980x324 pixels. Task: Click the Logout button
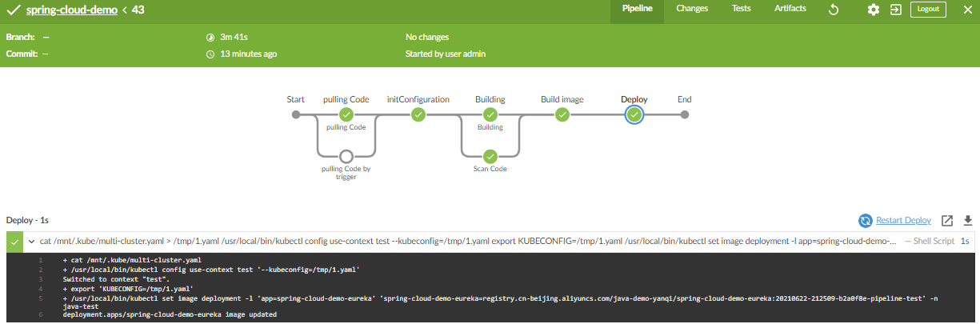[928, 10]
